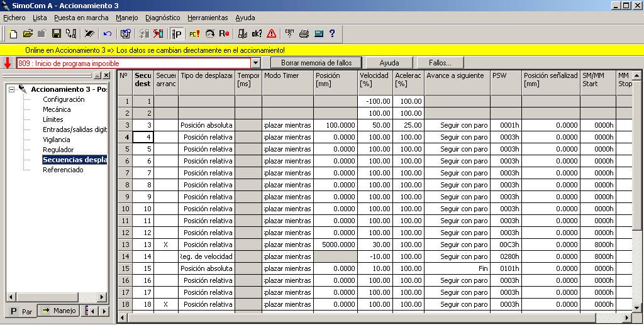Save with the floppy disk icon
This screenshot has width=644, height=325.
(x=56, y=34)
